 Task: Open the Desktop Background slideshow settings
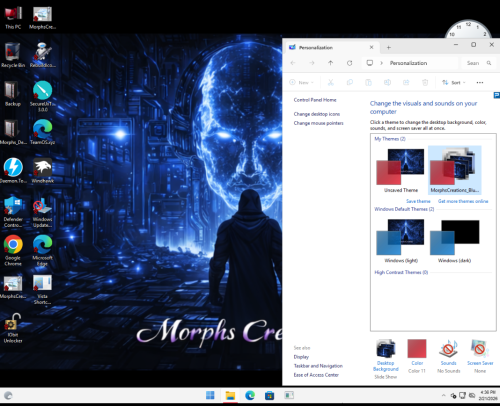point(386,359)
